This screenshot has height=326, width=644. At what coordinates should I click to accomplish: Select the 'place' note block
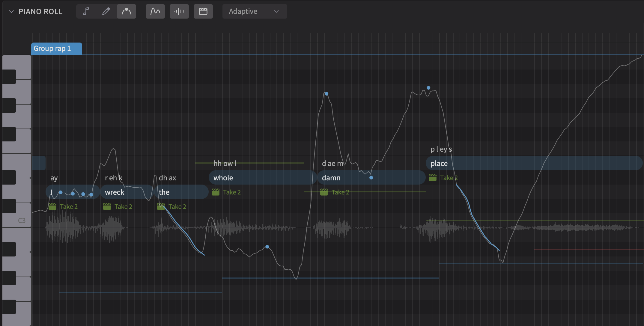[x=534, y=163]
